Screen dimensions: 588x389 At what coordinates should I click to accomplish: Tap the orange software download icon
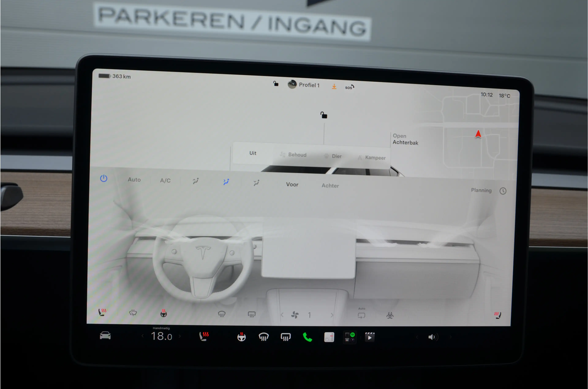(334, 86)
